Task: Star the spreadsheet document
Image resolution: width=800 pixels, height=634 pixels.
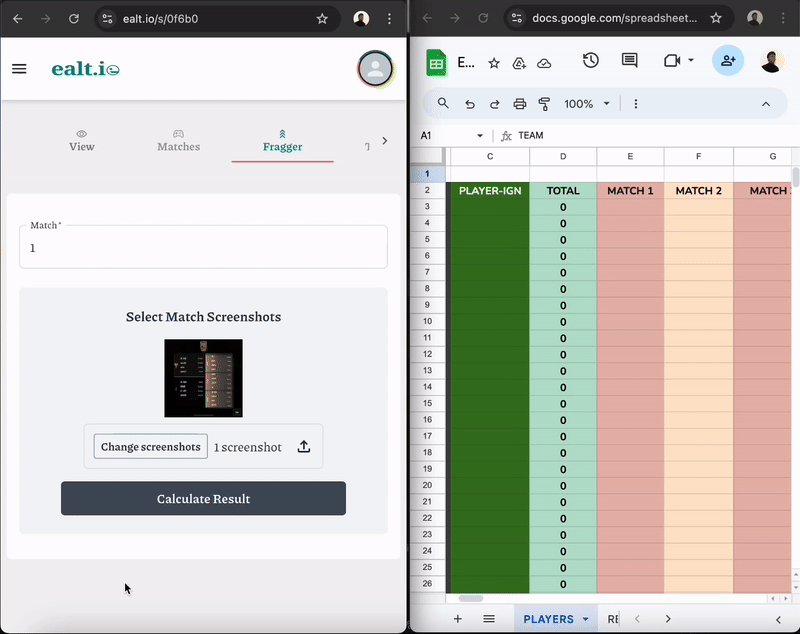Action: tap(494, 63)
